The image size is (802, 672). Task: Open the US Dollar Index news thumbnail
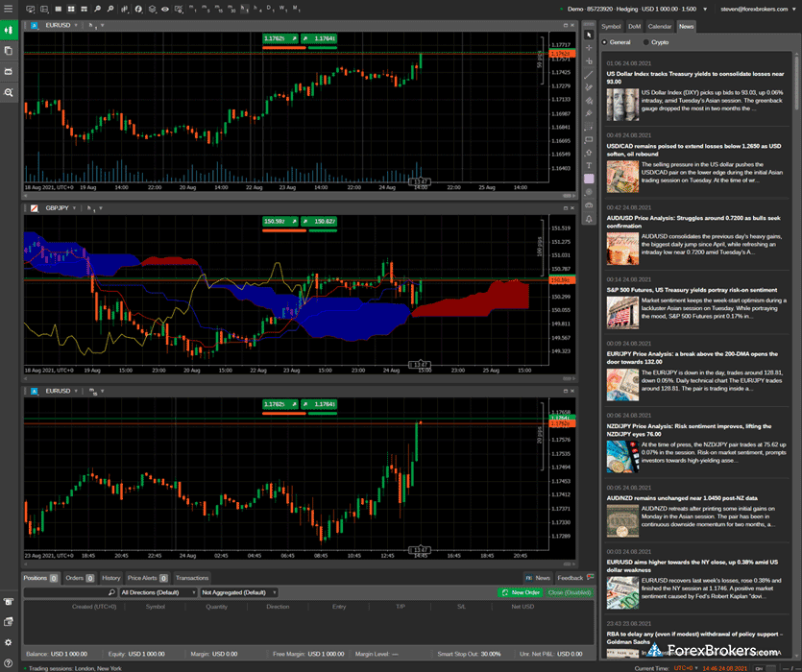pos(622,105)
